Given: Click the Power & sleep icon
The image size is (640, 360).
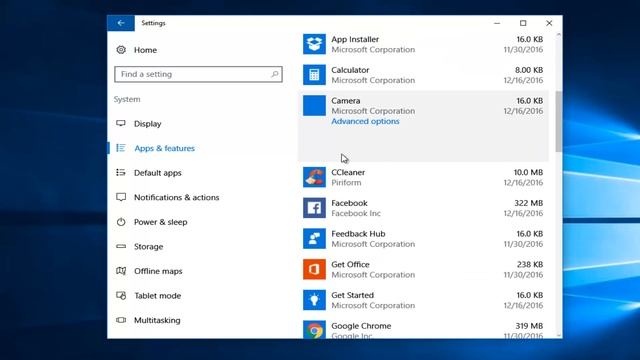Looking at the screenshot, I should pos(121,222).
